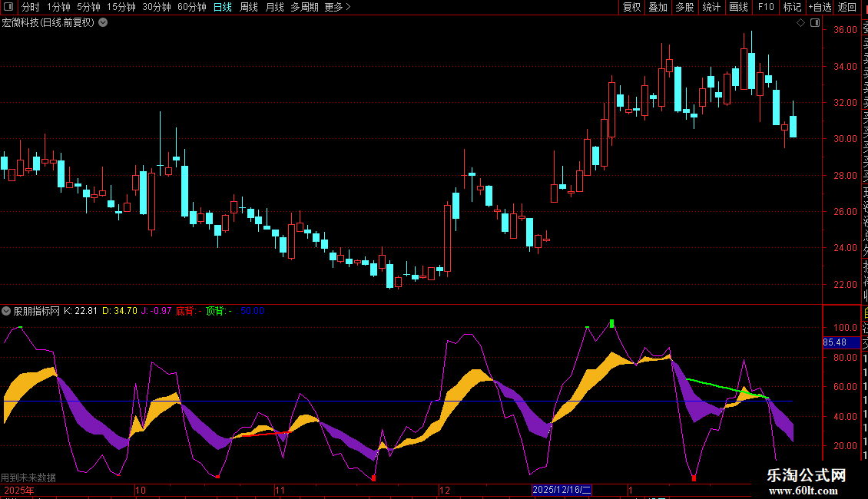The width and height of the screenshot is (868, 499).
Task: Open the 多股 multi-stock view
Action: click(684, 7)
